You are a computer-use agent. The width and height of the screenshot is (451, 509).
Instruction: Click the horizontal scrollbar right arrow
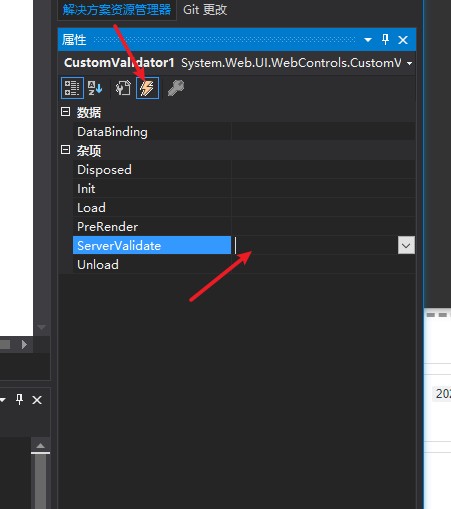point(24,344)
